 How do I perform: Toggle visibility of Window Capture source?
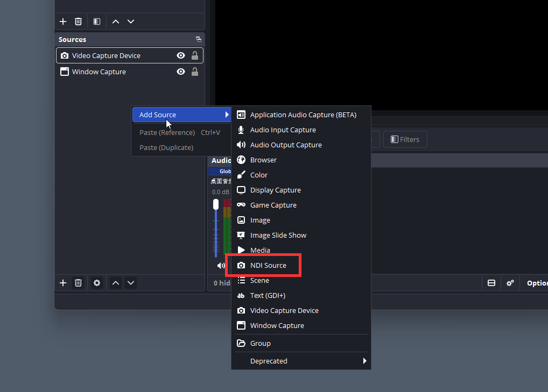pos(181,72)
